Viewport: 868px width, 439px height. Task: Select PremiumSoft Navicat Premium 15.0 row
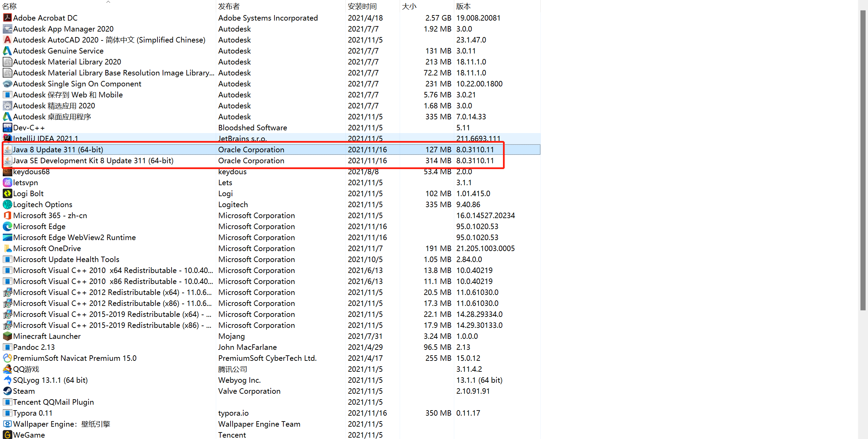click(75, 358)
